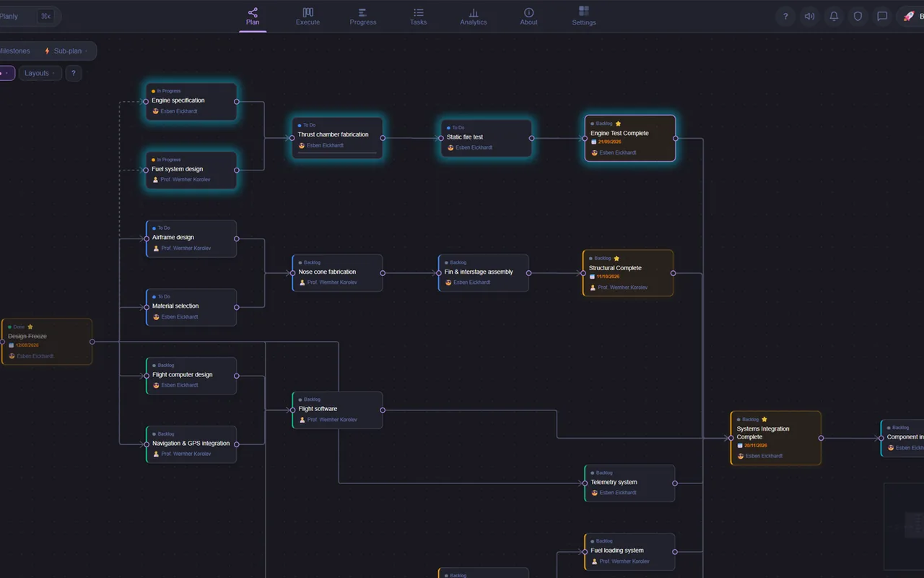The height and width of the screenshot is (578, 924).
Task: Select the Nose cone fabrication card
Action: 337,273
